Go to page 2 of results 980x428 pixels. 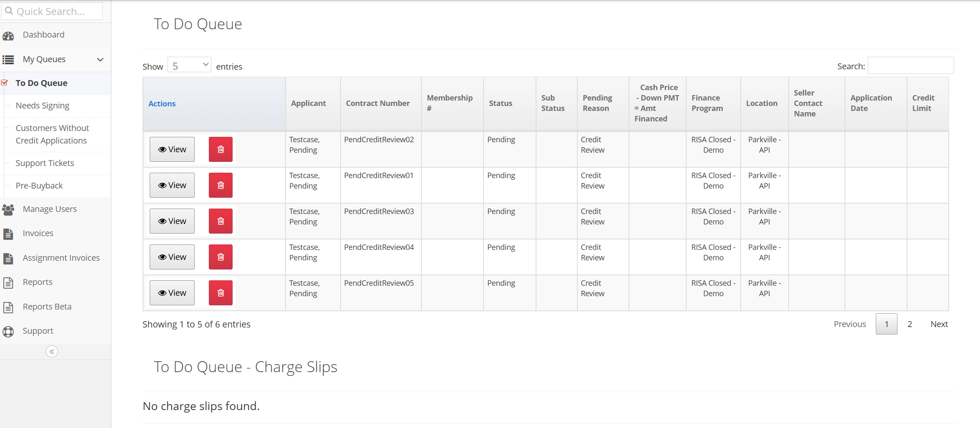pyautogui.click(x=910, y=324)
